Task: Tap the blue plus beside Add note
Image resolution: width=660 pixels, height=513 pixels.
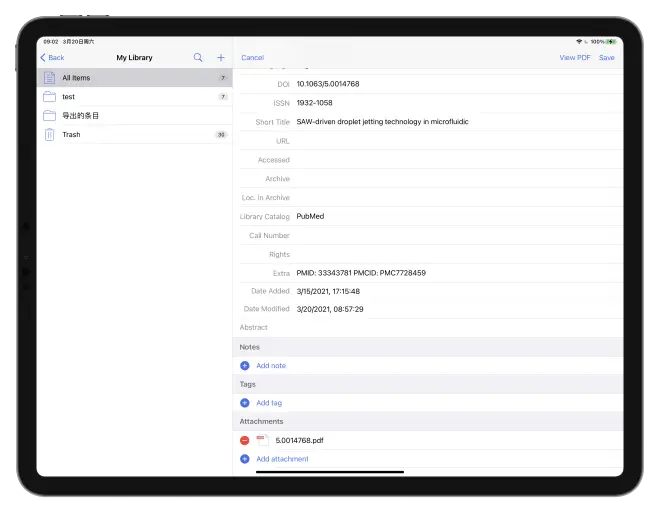Action: point(245,366)
